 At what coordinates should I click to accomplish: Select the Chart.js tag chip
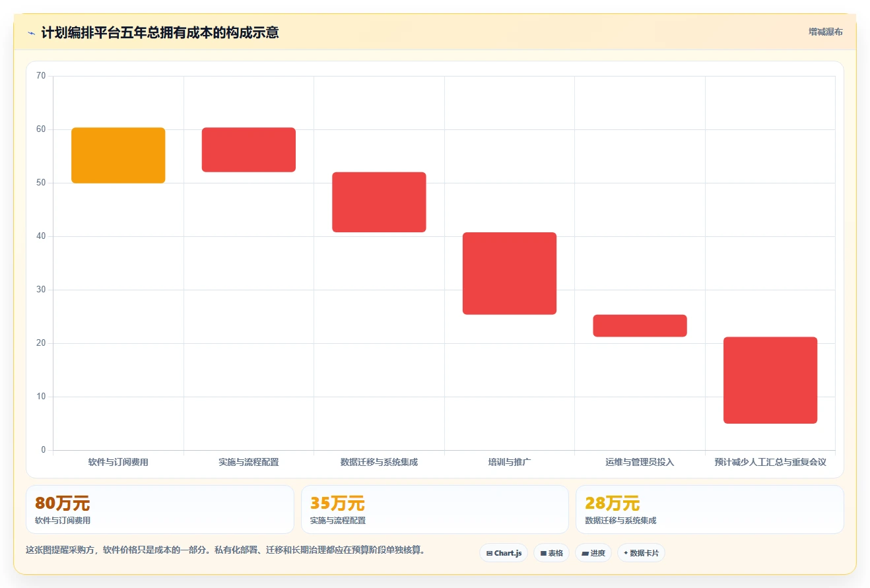coord(504,553)
